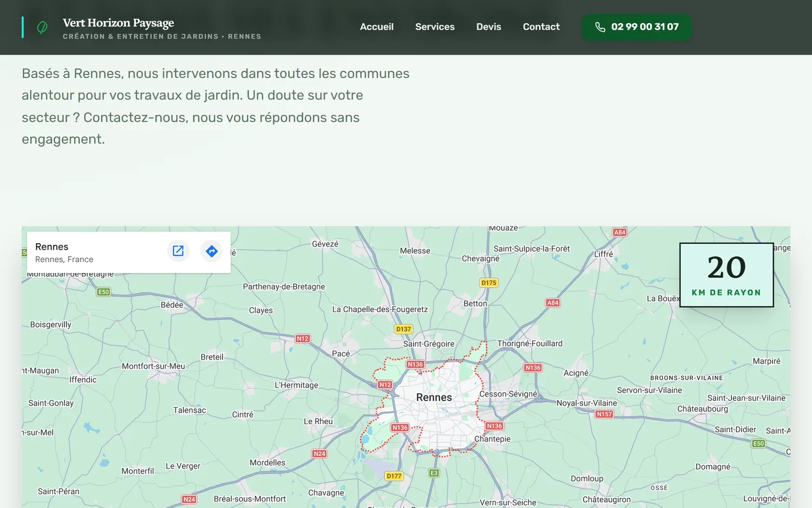
Task: Click Bédée label on map
Action: (172, 305)
